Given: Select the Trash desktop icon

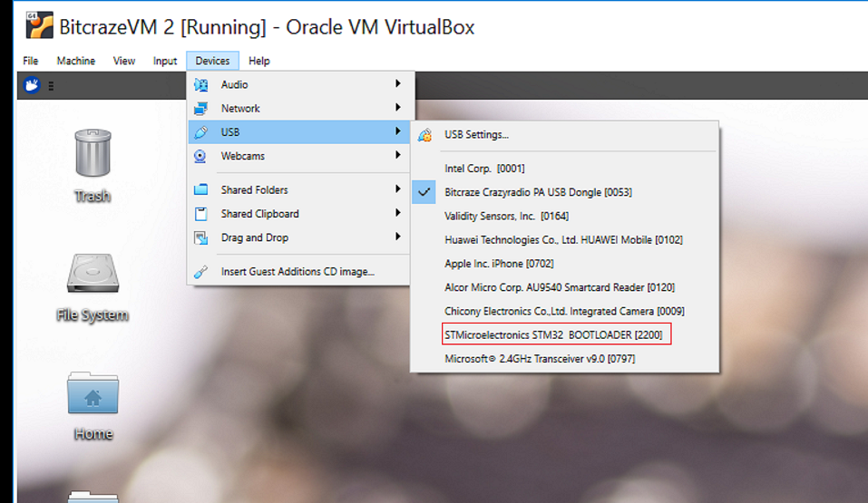Looking at the screenshot, I should (x=93, y=153).
